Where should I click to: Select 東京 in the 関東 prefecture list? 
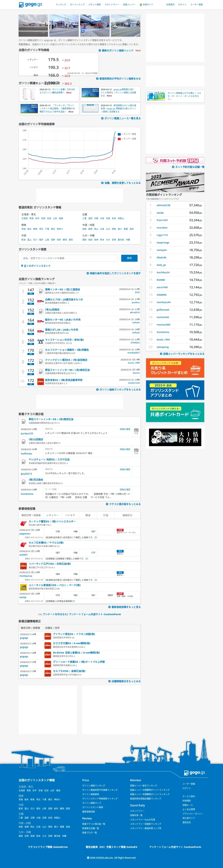click(x=53, y=229)
